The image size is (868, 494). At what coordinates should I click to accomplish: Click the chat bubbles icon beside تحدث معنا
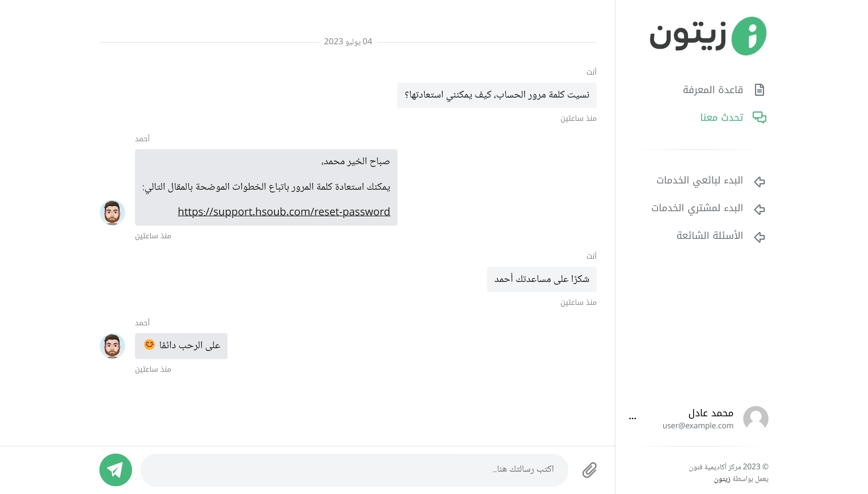[759, 117]
